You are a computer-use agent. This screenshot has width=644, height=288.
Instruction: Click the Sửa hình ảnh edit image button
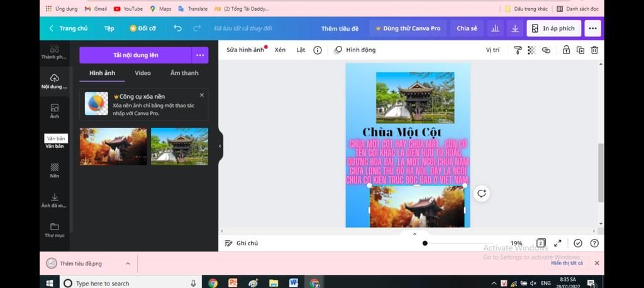pos(245,50)
